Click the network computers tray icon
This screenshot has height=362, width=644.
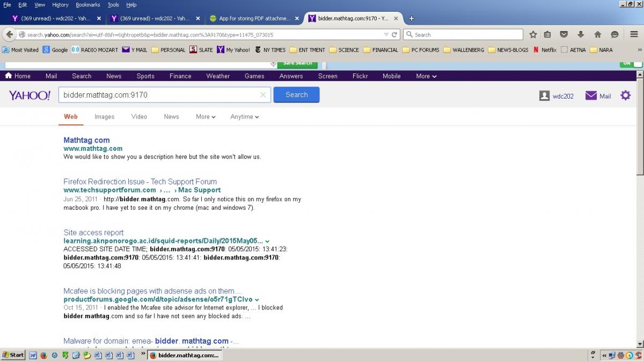(x=612, y=355)
